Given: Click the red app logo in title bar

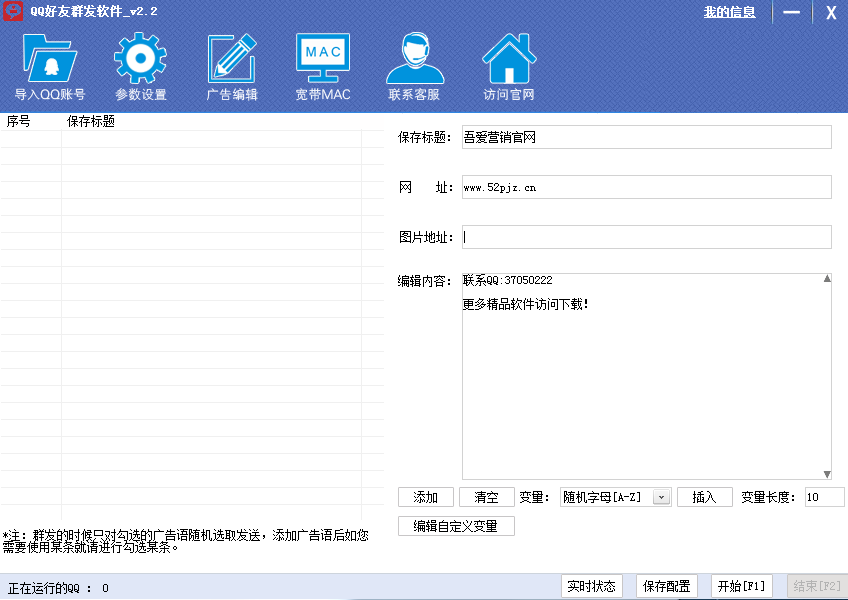Looking at the screenshot, I should [13, 12].
